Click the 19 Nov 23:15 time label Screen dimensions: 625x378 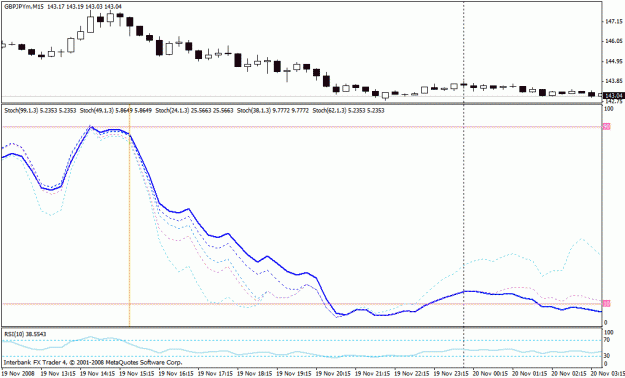click(x=450, y=374)
